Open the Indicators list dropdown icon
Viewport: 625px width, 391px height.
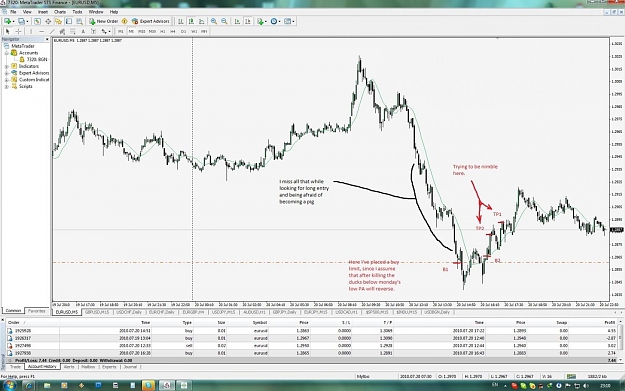coord(261,21)
